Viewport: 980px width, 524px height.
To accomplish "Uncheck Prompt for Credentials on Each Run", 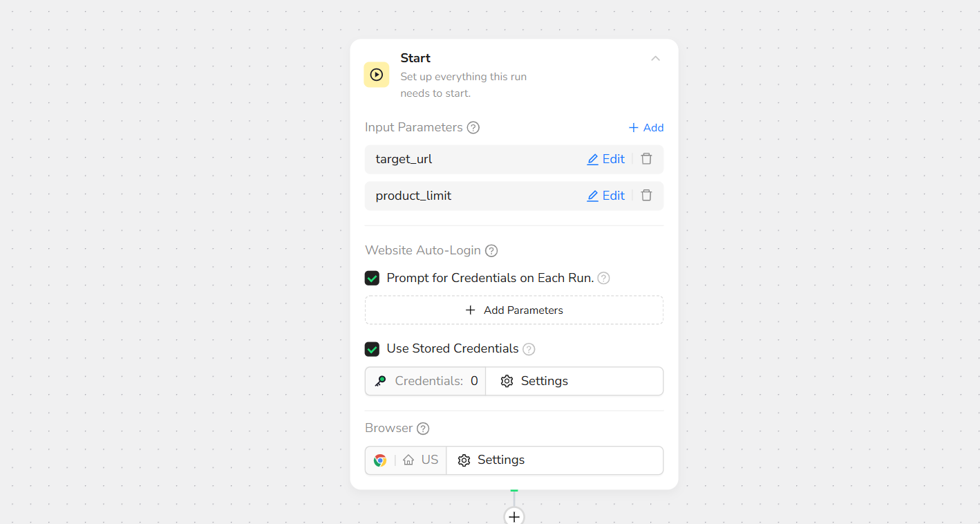I will [x=373, y=279].
